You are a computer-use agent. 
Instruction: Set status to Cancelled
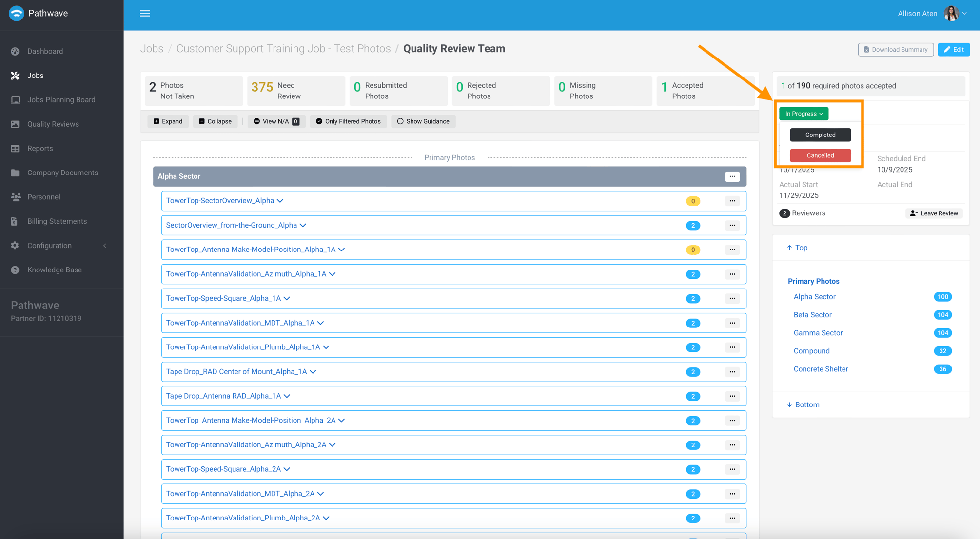820,155
